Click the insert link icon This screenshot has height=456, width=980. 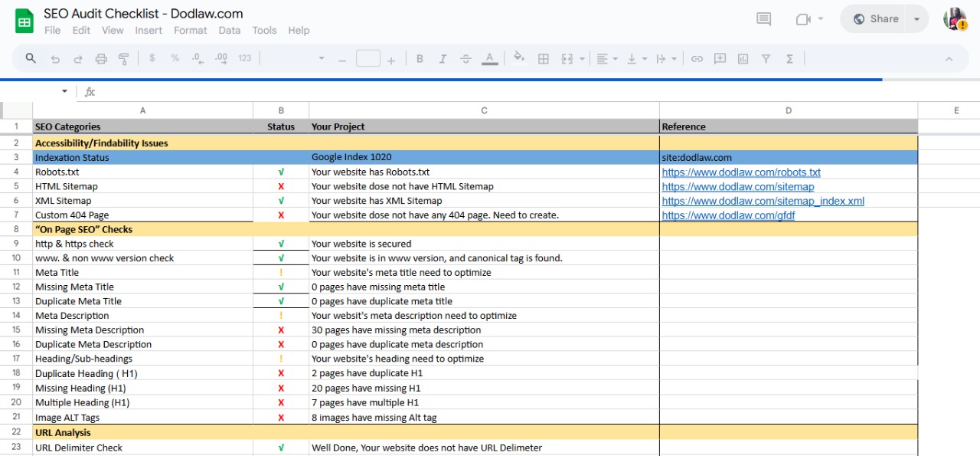pyautogui.click(x=697, y=58)
